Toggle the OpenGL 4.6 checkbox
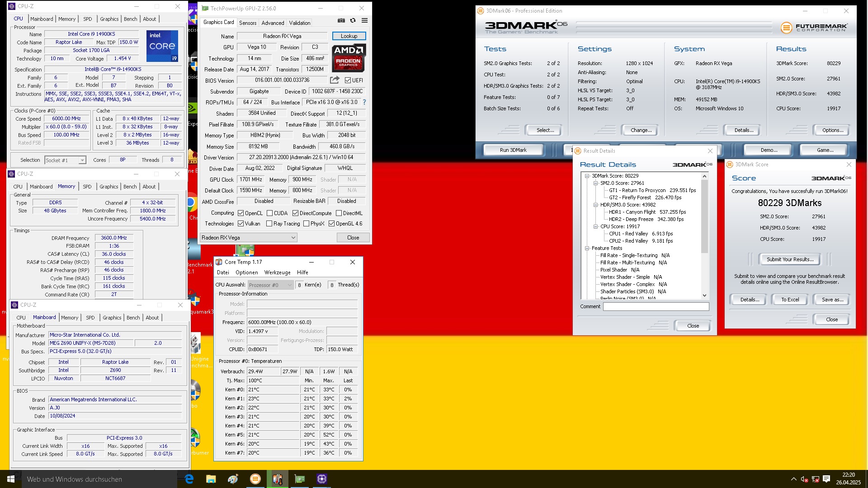868x488 pixels. click(331, 224)
